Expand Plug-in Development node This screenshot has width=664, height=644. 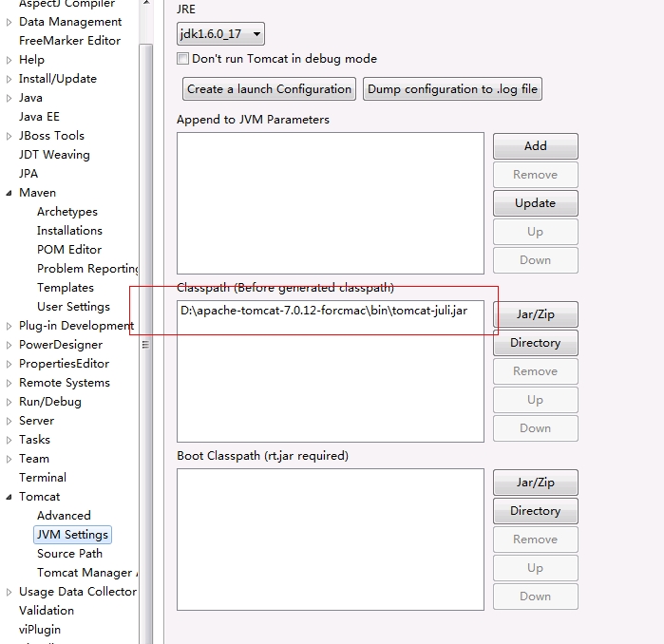pos(9,326)
